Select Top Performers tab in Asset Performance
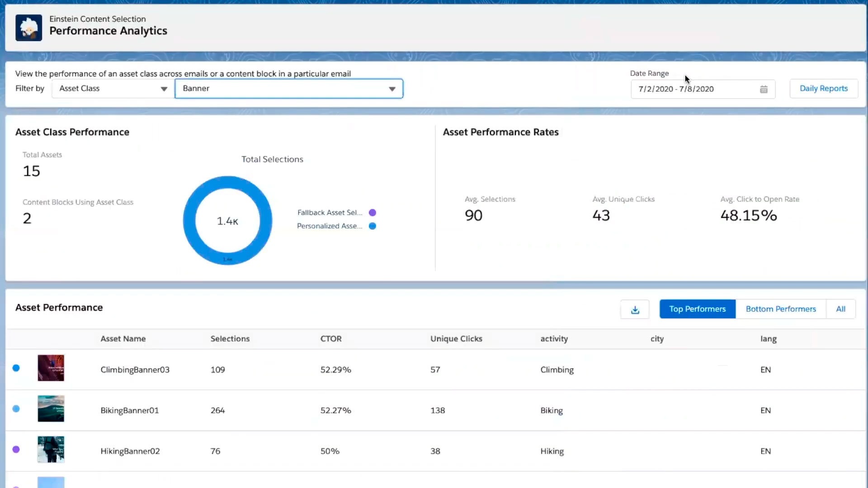The width and height of the screenshot is (868, 488). click(x=697, y=309)
